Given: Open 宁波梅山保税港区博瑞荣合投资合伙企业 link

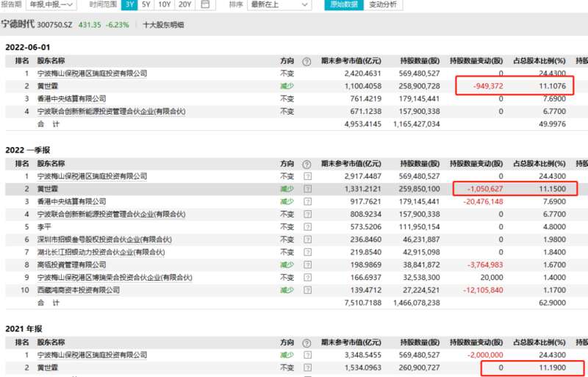Looking at the screenshot, I should (115, 278).
